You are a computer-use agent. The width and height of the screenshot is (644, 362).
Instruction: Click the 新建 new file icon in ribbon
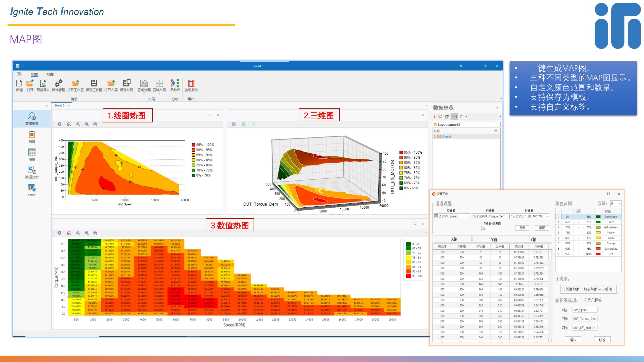tap(19, 83)
